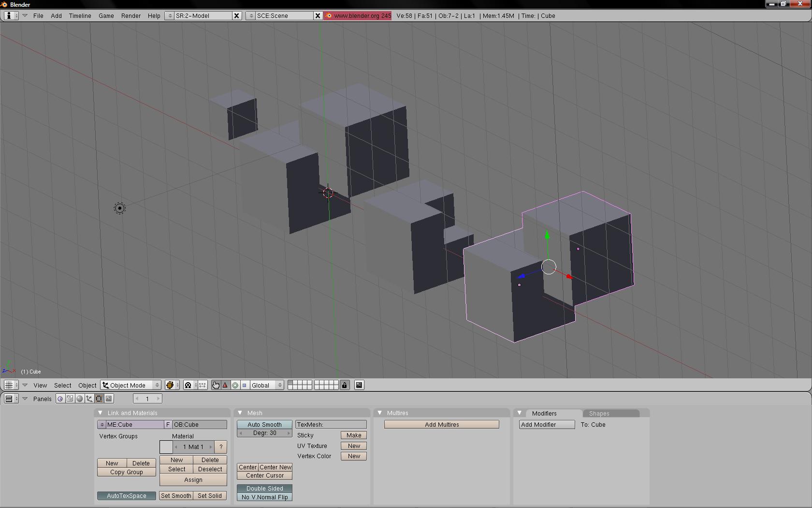
Task: Open the Render menu
Action: (130, 15)
